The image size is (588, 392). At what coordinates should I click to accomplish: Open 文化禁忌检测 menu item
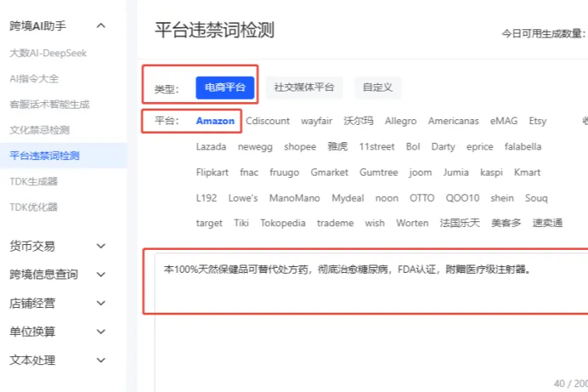(x=39, y=130)
